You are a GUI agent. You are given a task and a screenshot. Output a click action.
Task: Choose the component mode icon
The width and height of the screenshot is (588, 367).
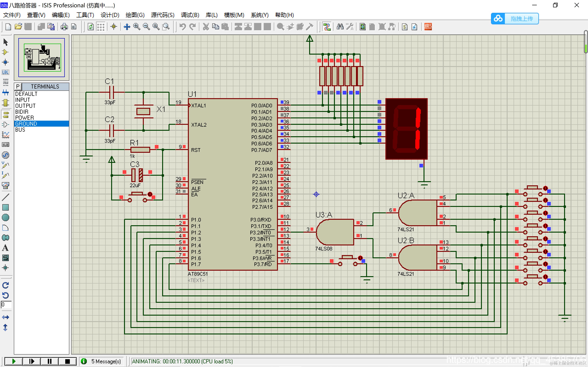(x=5, y=52)
